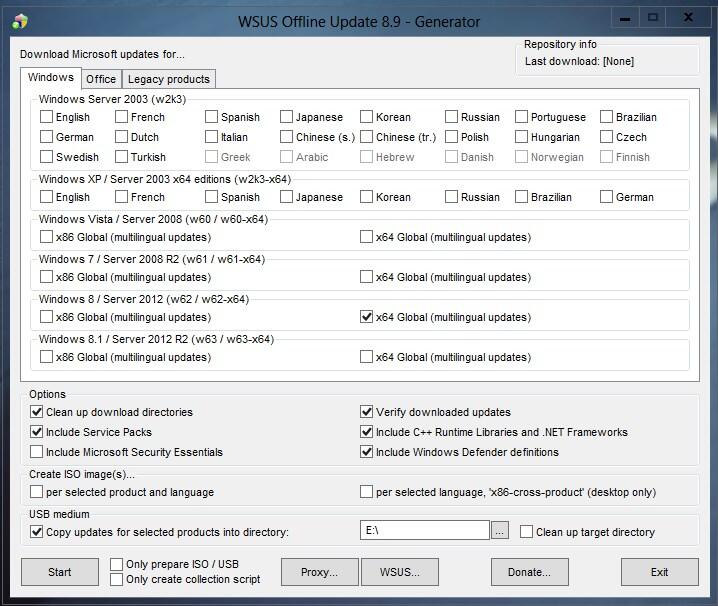The width and height of the screenshot is (718, 606).
Task: Click the Exit button
Action: pyautogui.click(x=660, y=572)
